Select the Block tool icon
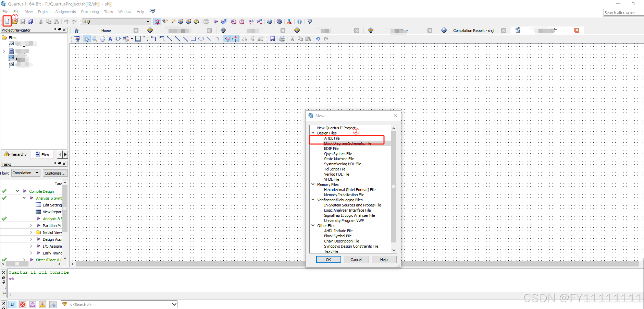Screen dimensions: 644x309 (x=138, y=39)
